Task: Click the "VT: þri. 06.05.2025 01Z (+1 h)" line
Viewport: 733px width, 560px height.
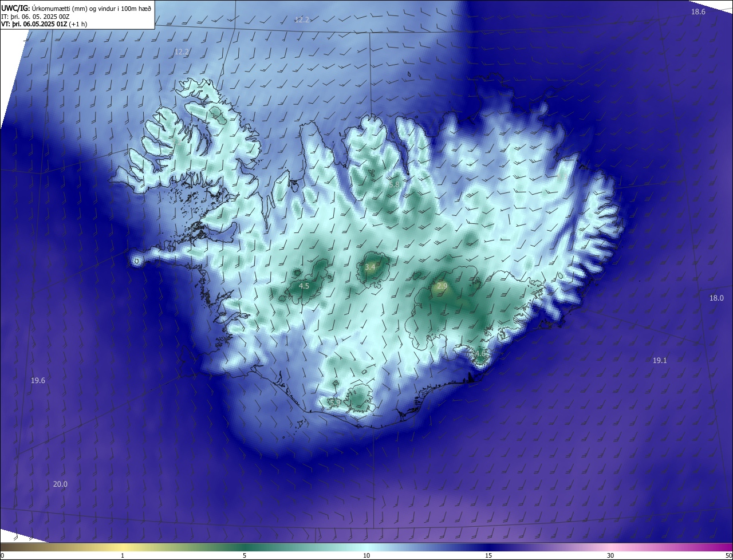Action: [x=44, y=24]
